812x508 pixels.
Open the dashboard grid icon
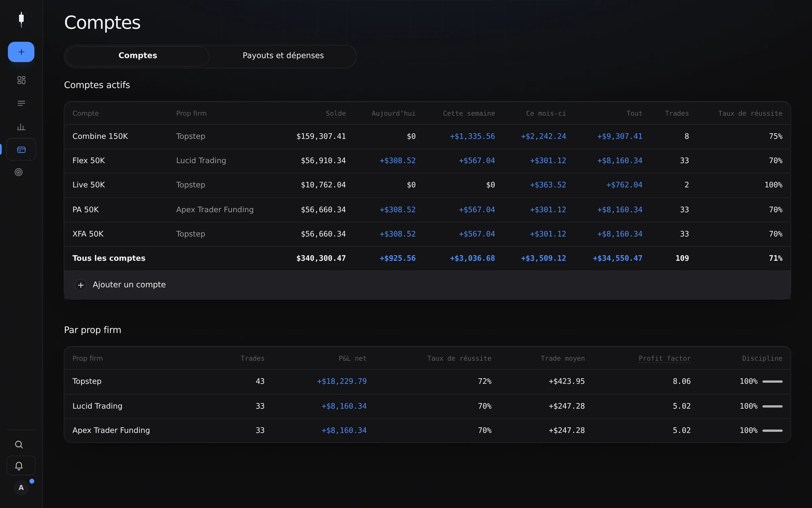[x=21, y=80]
